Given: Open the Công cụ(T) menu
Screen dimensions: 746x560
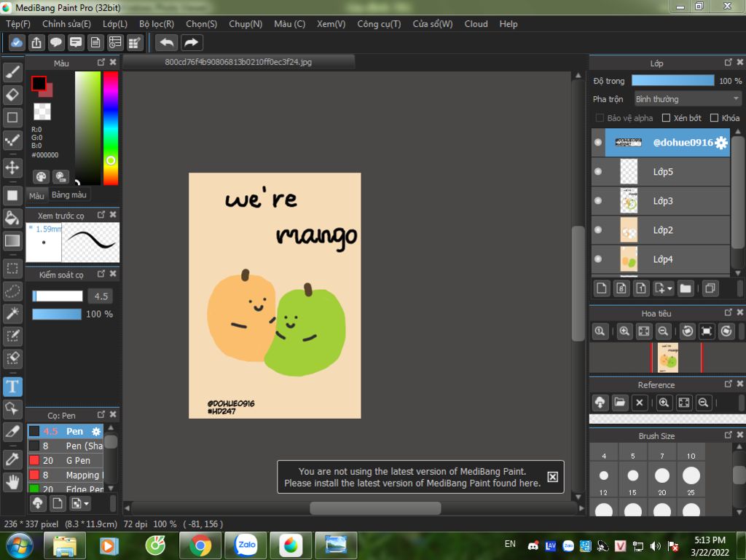Looking at the screenshot, I should tap(379, 24).
